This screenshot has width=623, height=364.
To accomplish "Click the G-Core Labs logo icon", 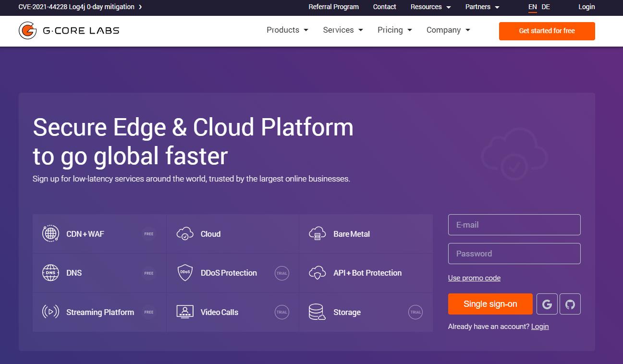I will pos(28,31).
